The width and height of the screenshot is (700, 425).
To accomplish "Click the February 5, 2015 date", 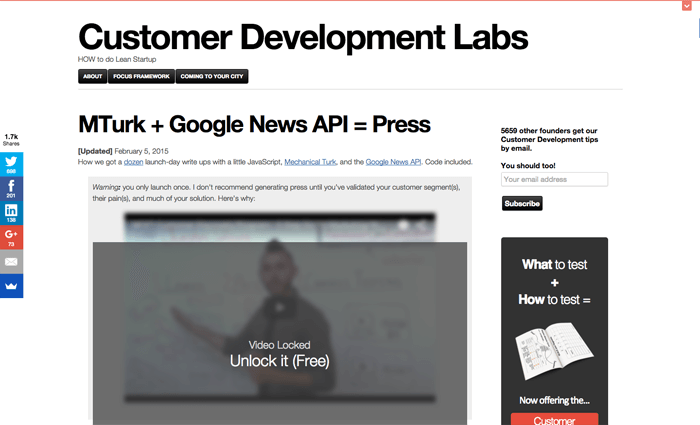I will pos(142,151).
